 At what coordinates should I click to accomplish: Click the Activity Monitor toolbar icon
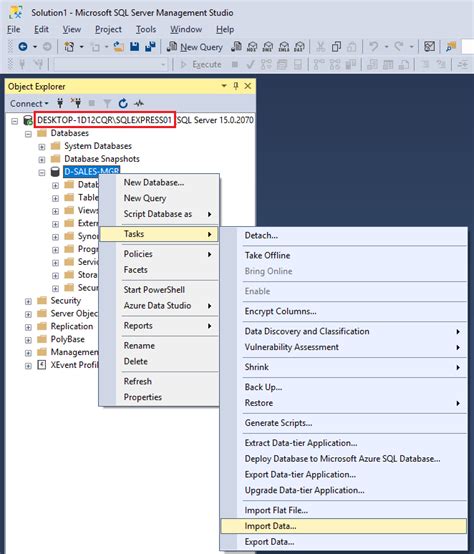click(429, 46)
